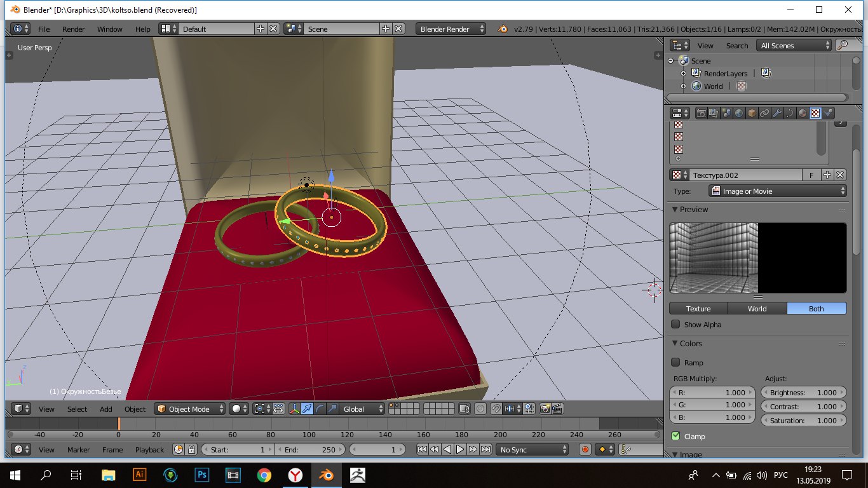
Task: Open the Help menu
Action: (x=143, y=29)
